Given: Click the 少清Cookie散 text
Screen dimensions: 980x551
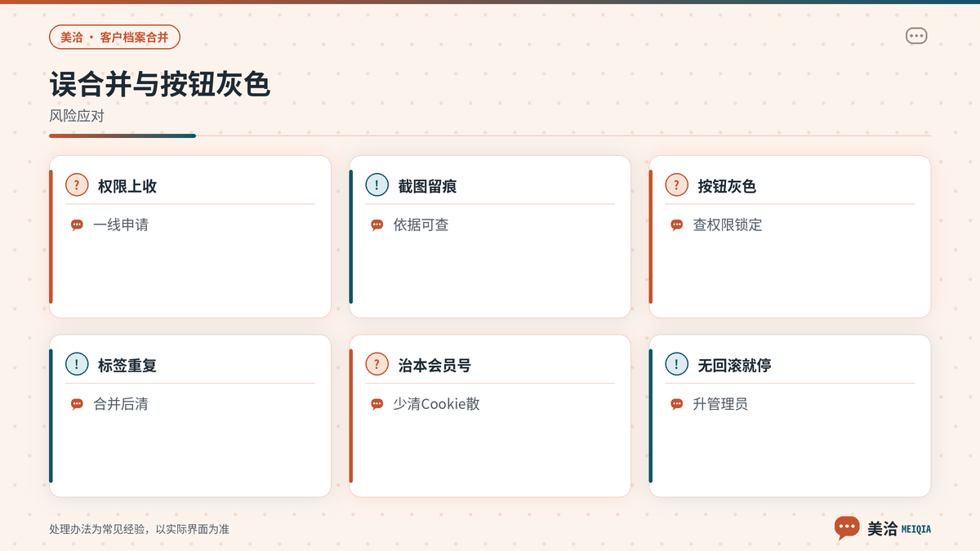Looking at the screenshot, I should (x=436, y=404).
